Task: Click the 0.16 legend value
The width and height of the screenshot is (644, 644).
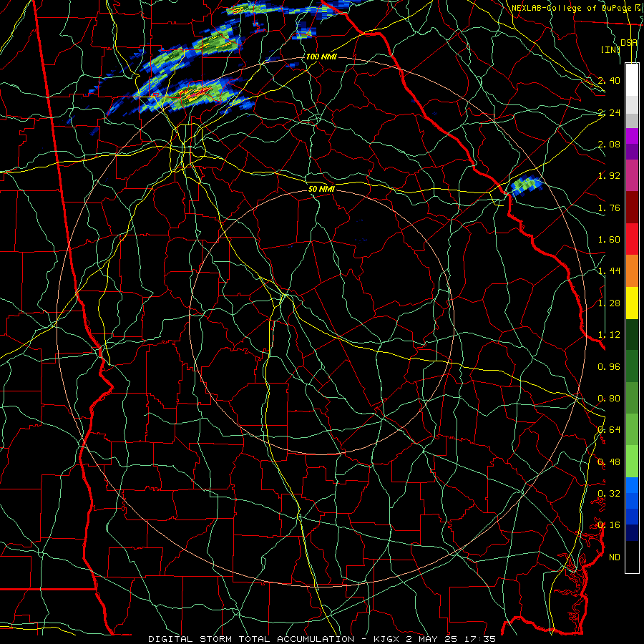Action: click(x=609, y=525)
